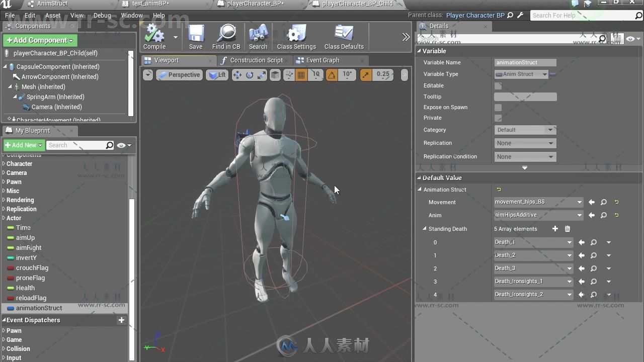Toggle Details view options eye icon
The image size is (644, 362).
tap(632, 39)
